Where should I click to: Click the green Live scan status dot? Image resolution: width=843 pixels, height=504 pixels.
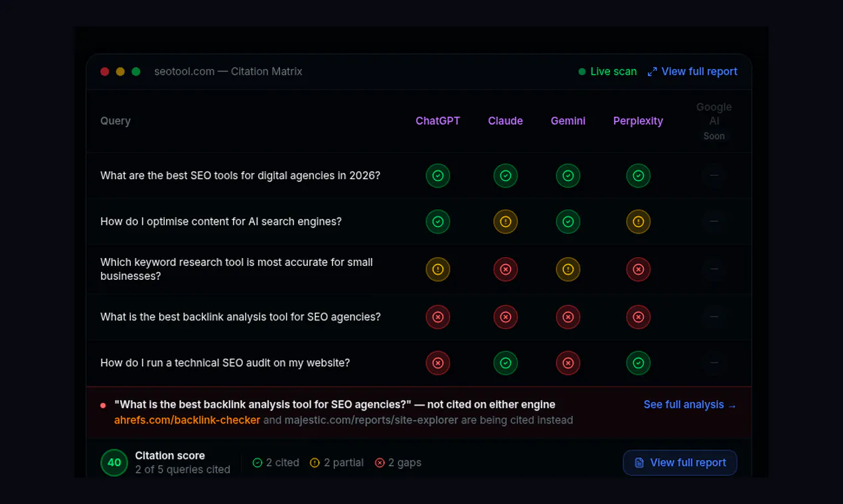(582, 72)
